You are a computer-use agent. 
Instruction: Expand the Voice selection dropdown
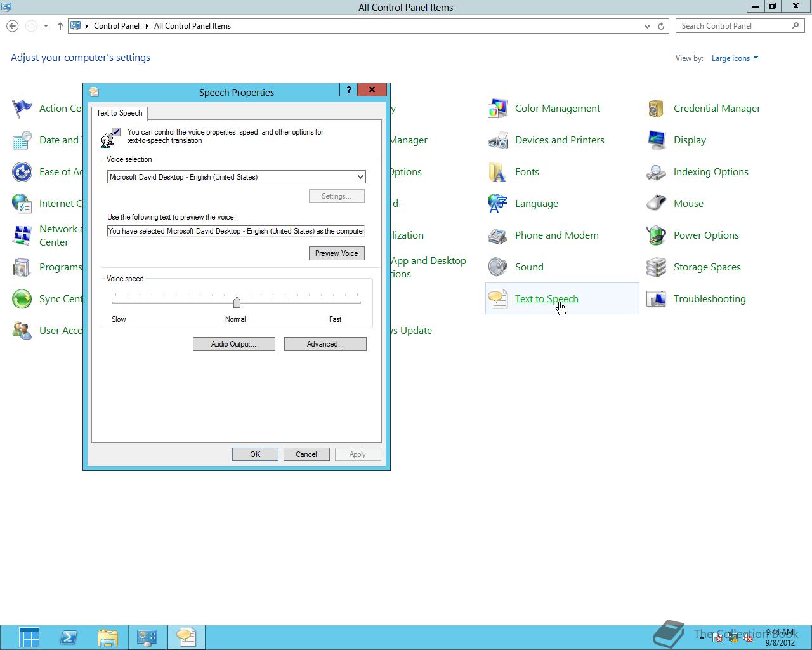360,177
